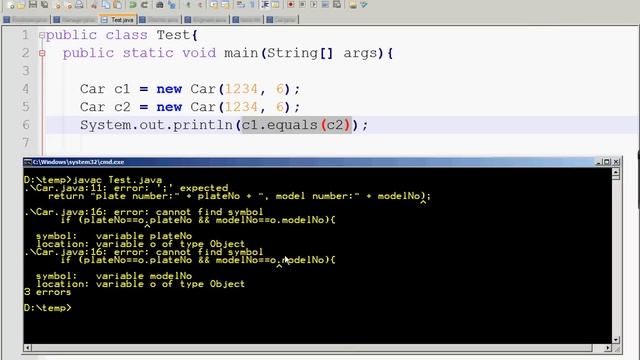Collapse the fold at class Test line
640x360 pixels.
pos(42,36)
